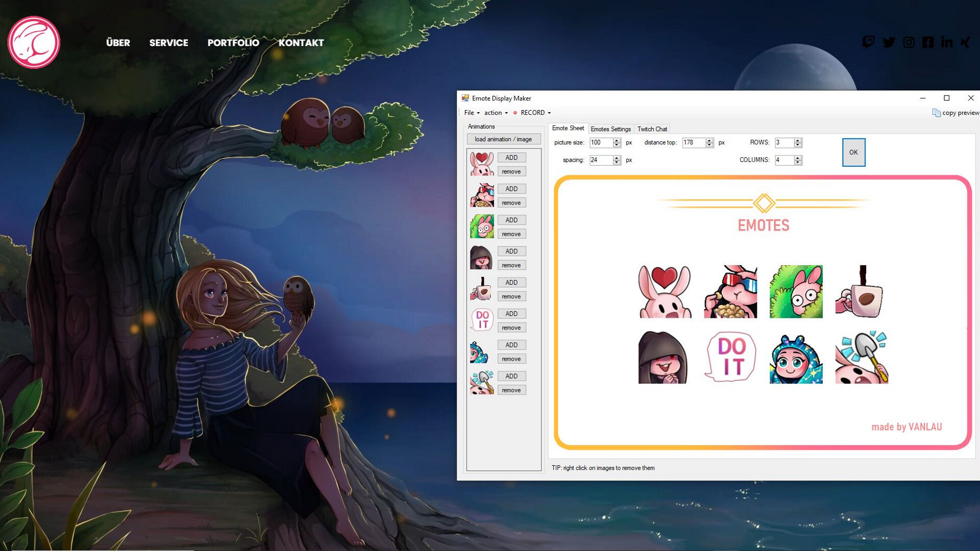The image size is (980, 551).
Task: Open the File menu dropdown
Action: point(470,113)
